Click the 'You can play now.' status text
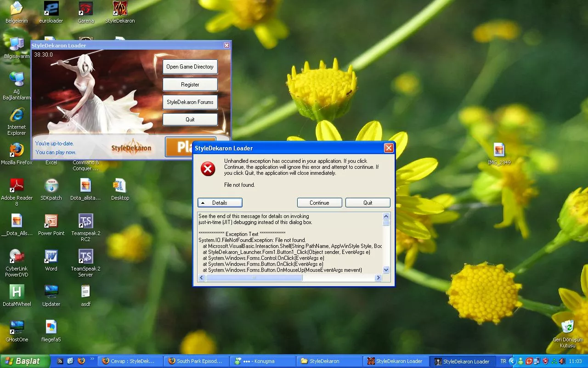The width and height of the screenshot is (588, 368). tap(56, 152)
